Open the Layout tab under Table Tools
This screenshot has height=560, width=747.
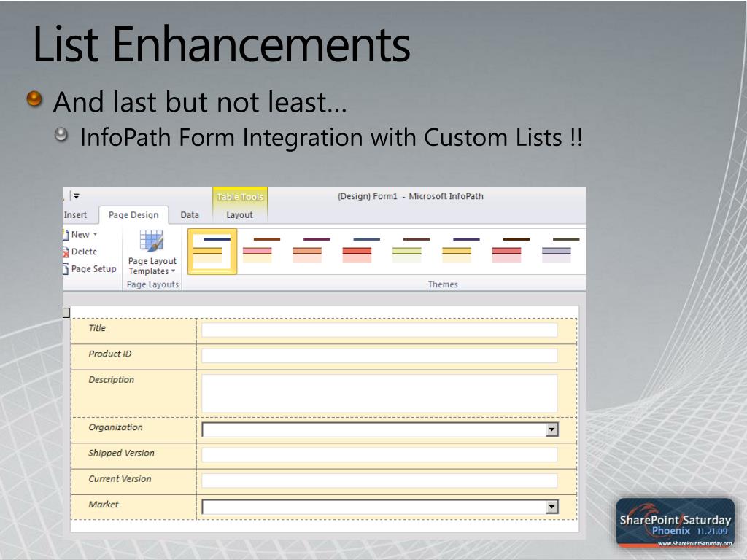click(239, 215)
